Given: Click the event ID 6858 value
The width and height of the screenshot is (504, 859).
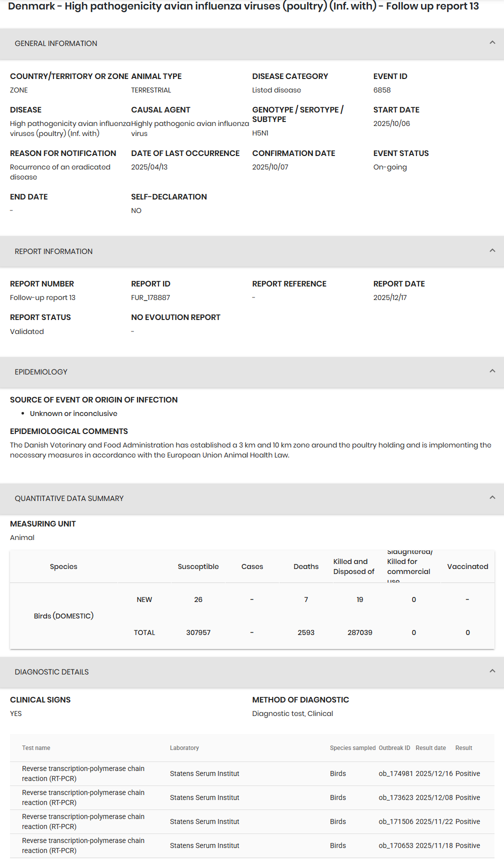Looking at the screenshot, I should tap(382, 90).
